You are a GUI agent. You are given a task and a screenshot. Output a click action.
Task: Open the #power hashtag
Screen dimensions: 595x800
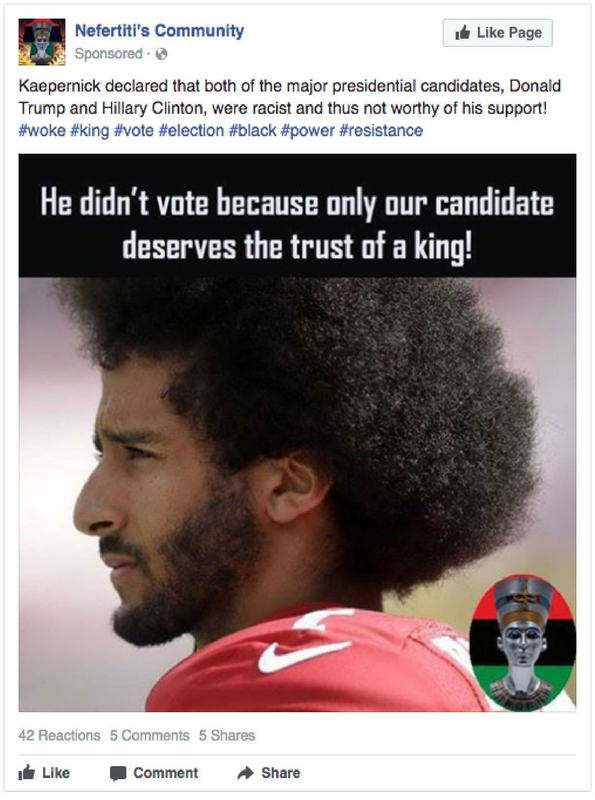[308, 131]
